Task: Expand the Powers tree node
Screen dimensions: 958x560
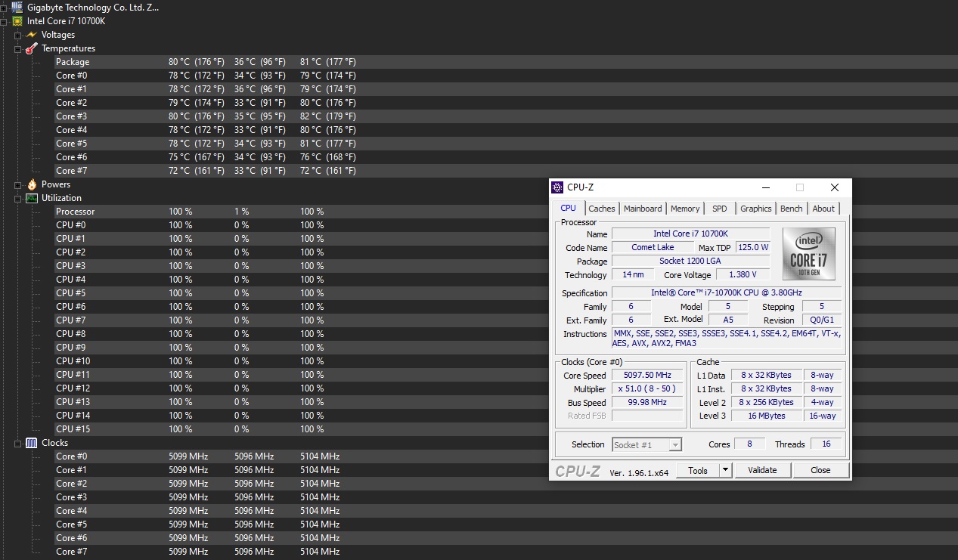Action: pyautogui.click(x=17, y=184)
